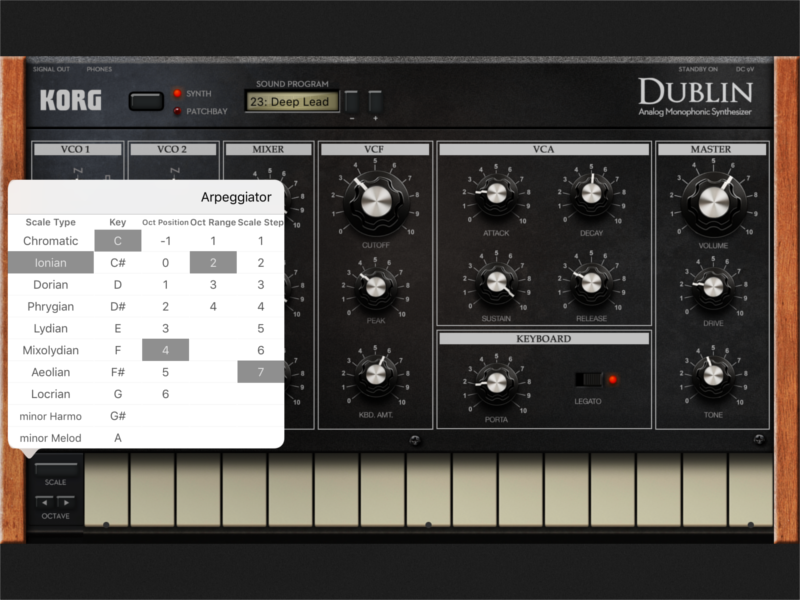The image size is (800, 600).
Task: Click the Master Tone knob
Action: point(713,376)
